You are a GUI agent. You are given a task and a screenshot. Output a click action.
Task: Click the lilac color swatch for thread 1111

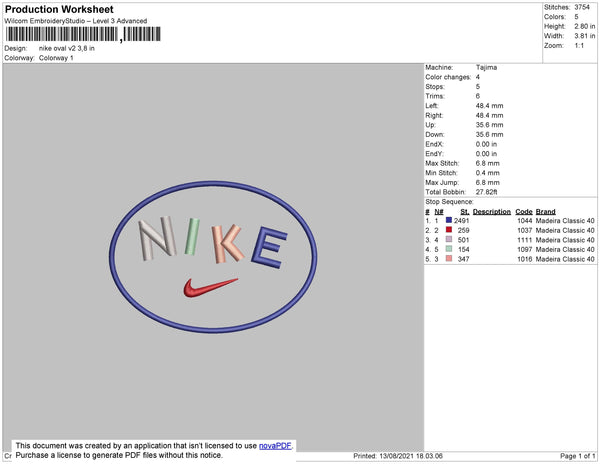click(x=449, y=239)
